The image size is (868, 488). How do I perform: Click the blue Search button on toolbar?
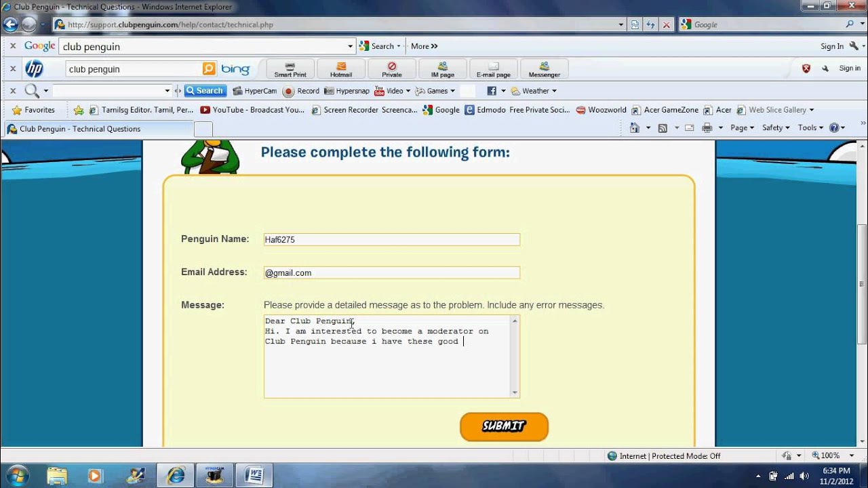tap(205, 91)
